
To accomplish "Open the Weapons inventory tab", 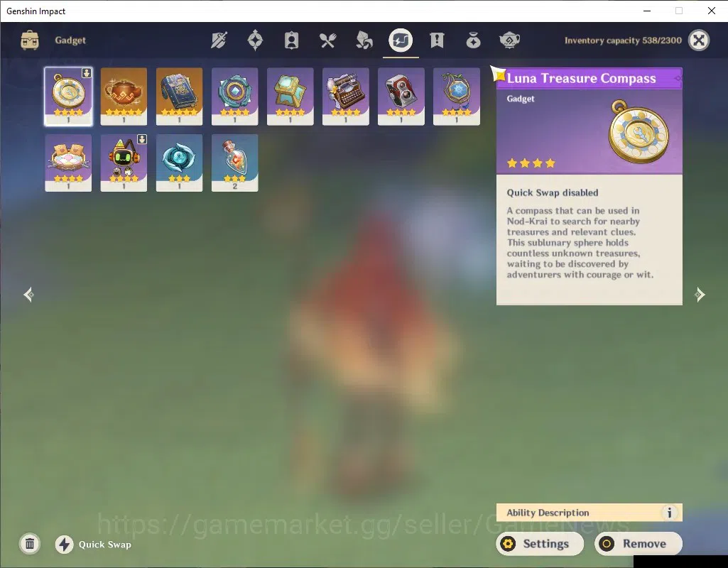I will (x=219, y=40).
